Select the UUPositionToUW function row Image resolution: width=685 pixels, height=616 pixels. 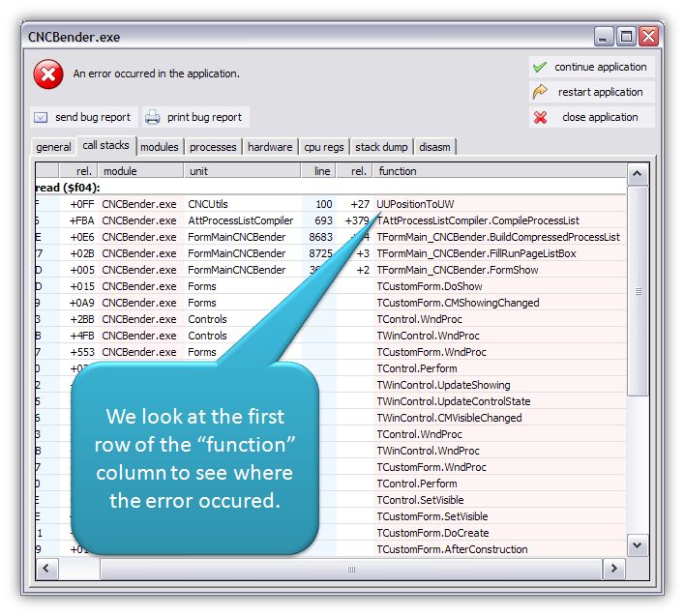pos(415,204)
